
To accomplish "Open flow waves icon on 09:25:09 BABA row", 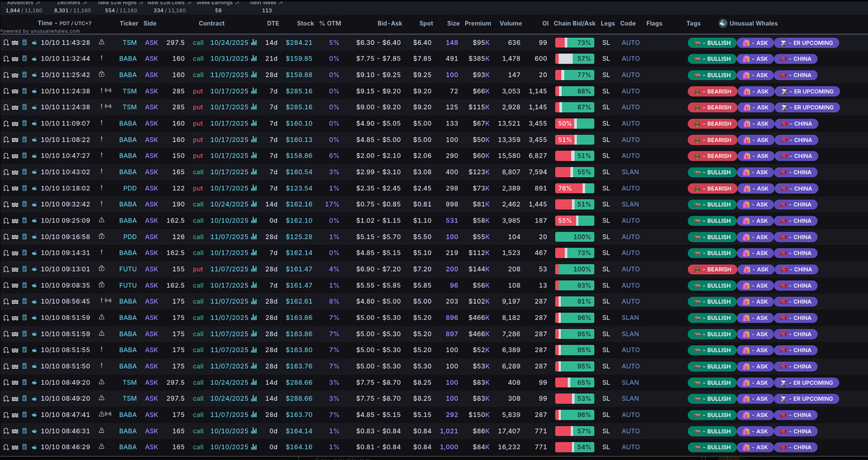I will [x=15, y=220].
